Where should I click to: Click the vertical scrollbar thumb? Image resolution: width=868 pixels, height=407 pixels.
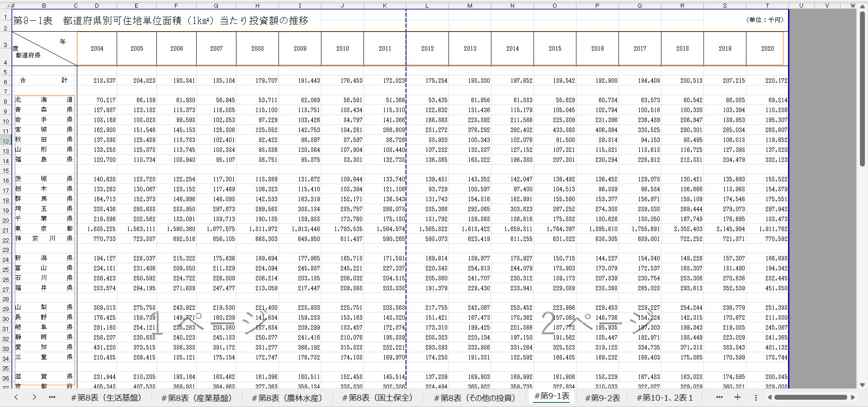point(862,90)
